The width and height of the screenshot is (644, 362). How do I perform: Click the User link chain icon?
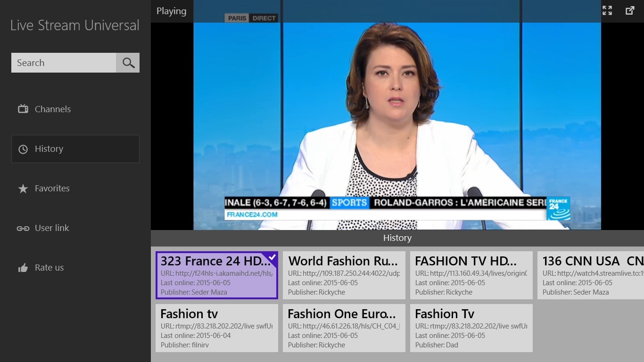[23, 228]
